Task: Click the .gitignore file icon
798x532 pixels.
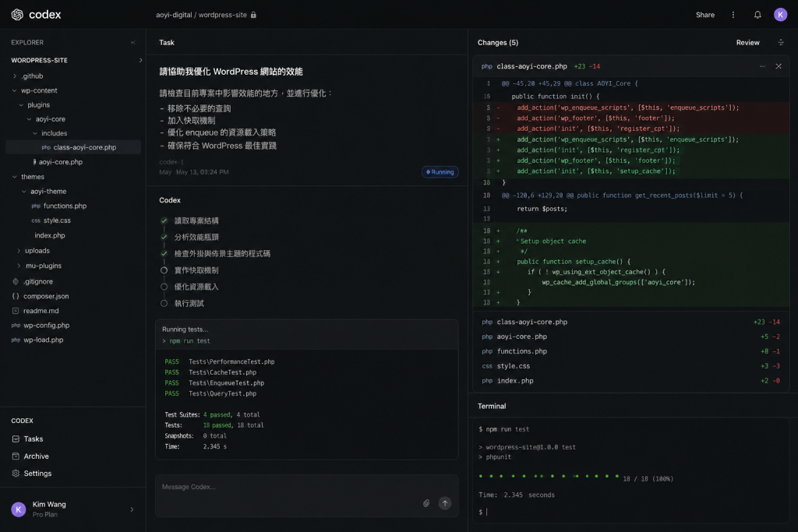Action: click(16, 281)
